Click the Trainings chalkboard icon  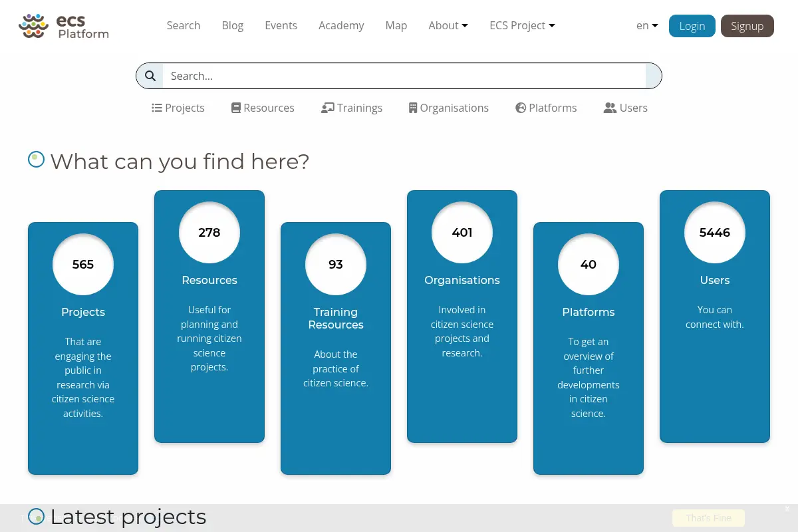[x=327, y=108]
